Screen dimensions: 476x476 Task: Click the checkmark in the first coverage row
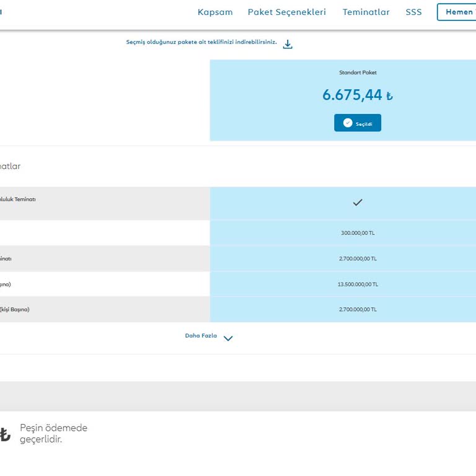357,203
